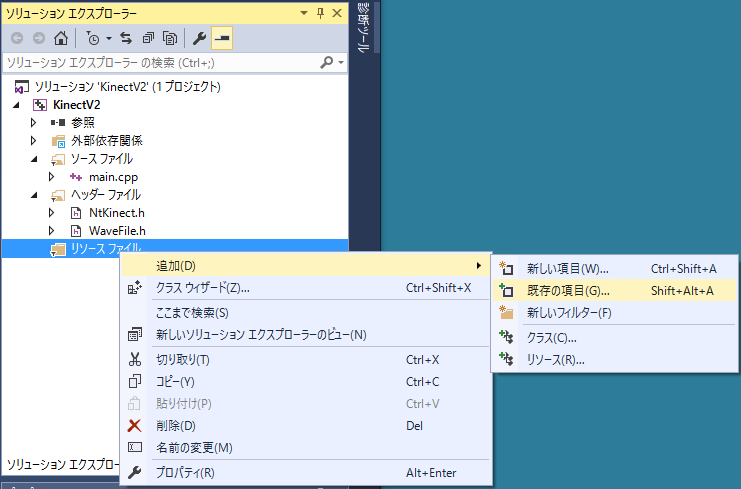Select 名前の変更(M) in the context menu
This screenshot has height=489, width=741.
[x=194, y=447]
